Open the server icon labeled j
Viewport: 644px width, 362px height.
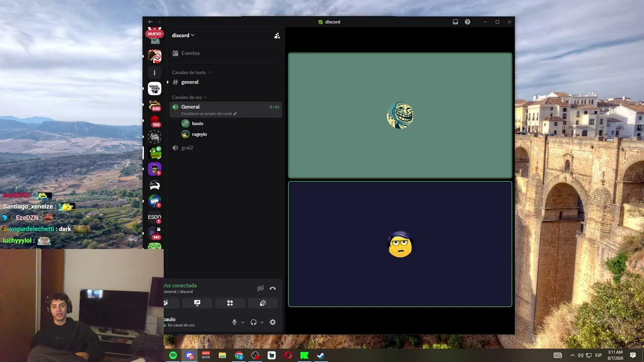point(154,72)
